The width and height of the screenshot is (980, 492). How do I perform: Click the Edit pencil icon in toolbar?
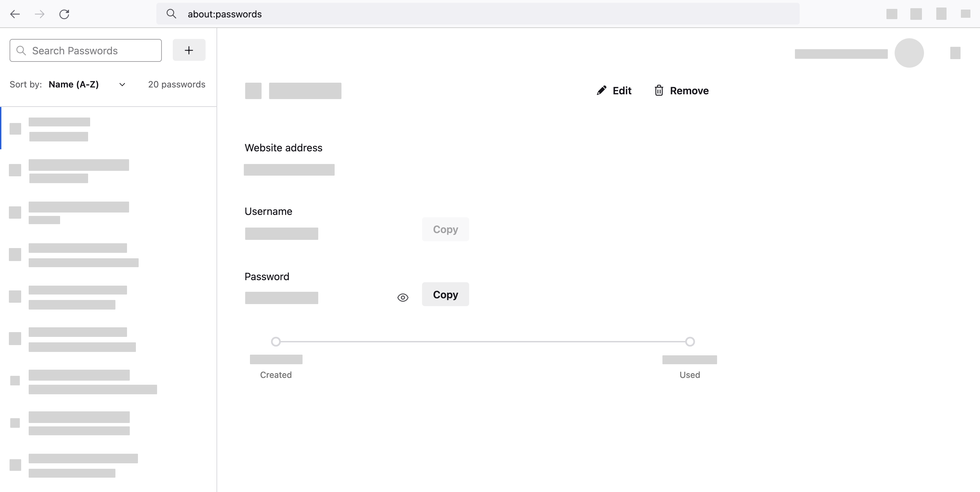601,90
